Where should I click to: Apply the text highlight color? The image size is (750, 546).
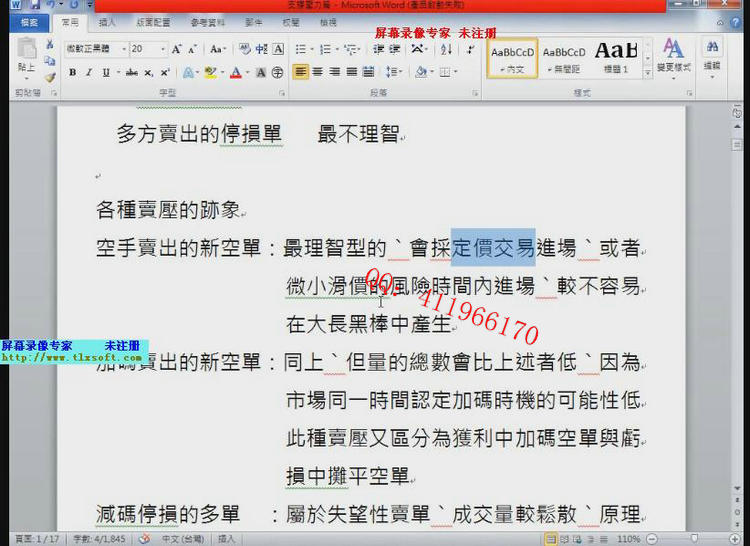point(210,72)
